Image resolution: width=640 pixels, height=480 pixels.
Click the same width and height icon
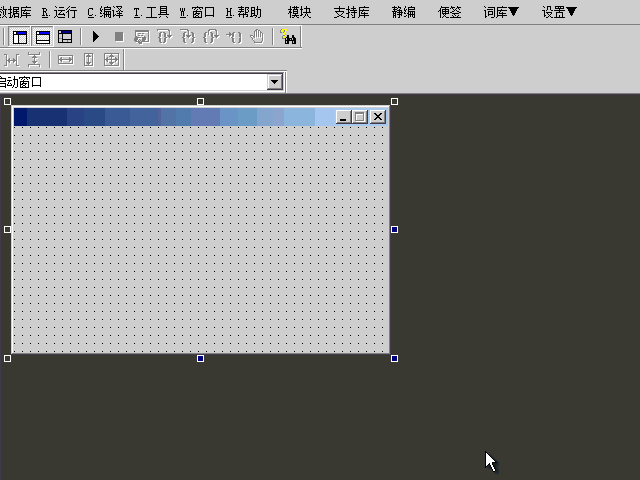click(111, 60)
